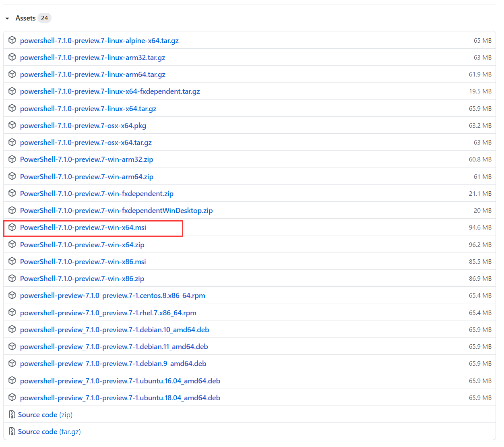This screenshot has width=504, height=447.
Task: Click package icon next to win-arm64.zip
Action: (x=12, y=176)
